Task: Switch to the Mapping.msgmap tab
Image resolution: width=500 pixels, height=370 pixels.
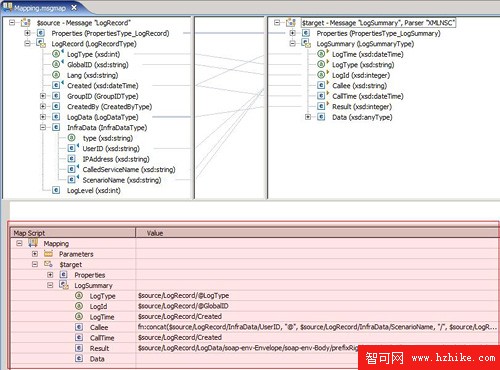Action: coord(39,8)
